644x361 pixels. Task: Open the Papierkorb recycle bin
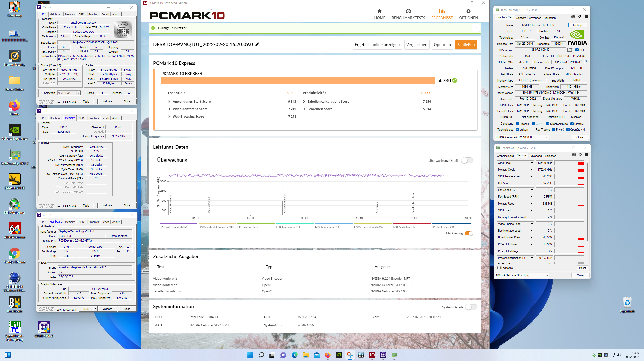coord(627,305)
